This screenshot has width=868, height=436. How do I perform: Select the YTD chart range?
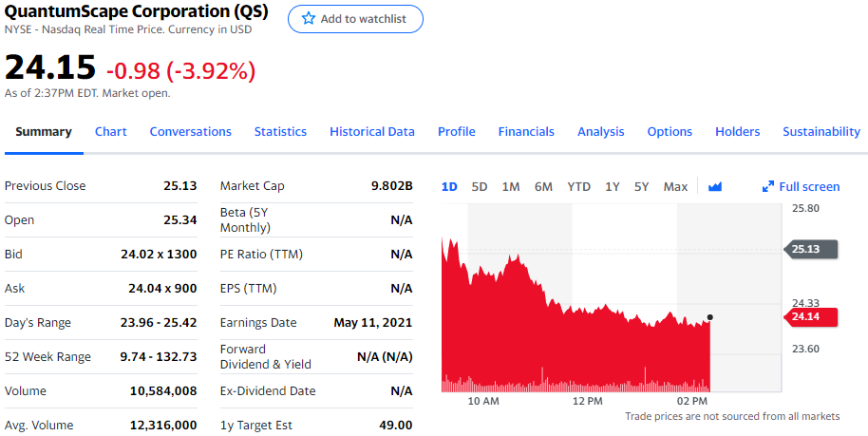point(578,187)
